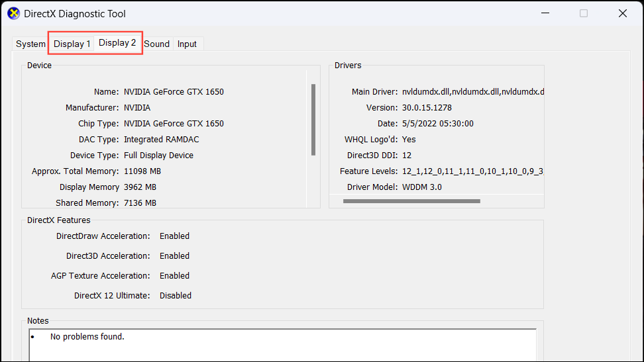Viewport: 644px width, 362px height.
Task: Click the DirectDraw Acceleration label
Action: pyautogui.click(x=103, y=236)
